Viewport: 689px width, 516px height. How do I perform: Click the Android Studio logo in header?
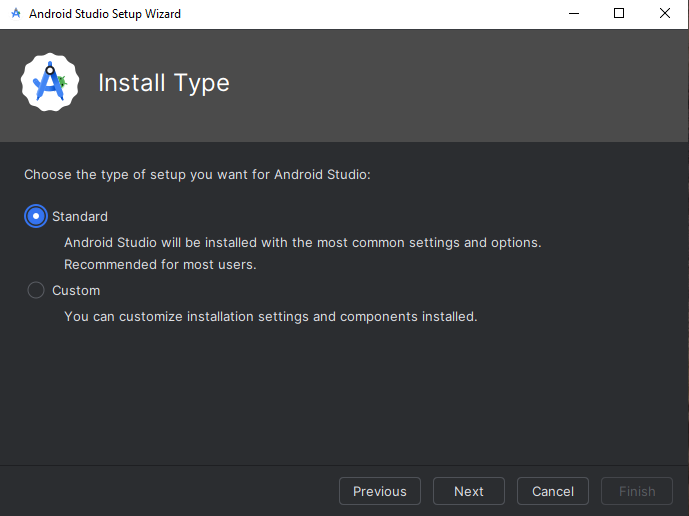(x=50, y=82)
